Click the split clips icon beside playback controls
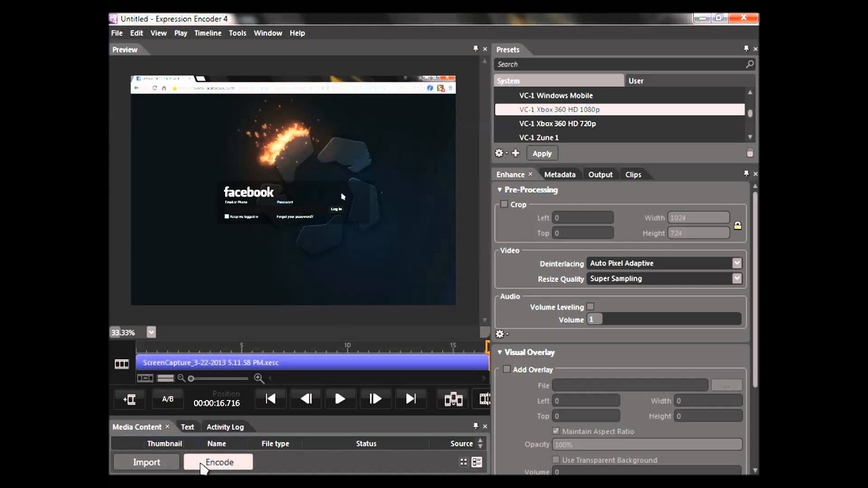Screen dimensions: 868x488 point(454,399)
